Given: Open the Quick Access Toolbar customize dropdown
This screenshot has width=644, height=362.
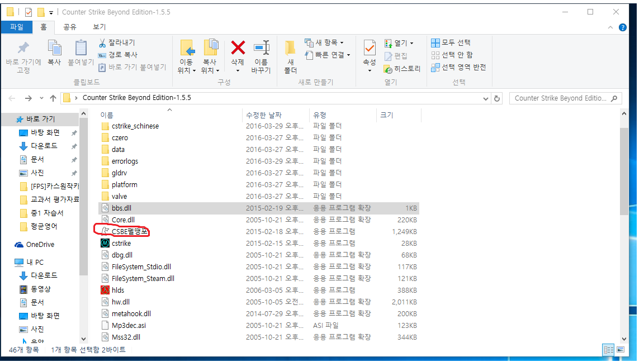Looking at the screenshot, I should (x=51, y=13).
